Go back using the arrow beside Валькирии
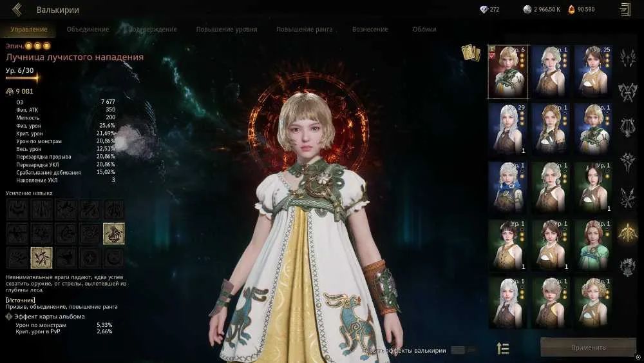Screen dimensions: 644x363 coord(17,10)
